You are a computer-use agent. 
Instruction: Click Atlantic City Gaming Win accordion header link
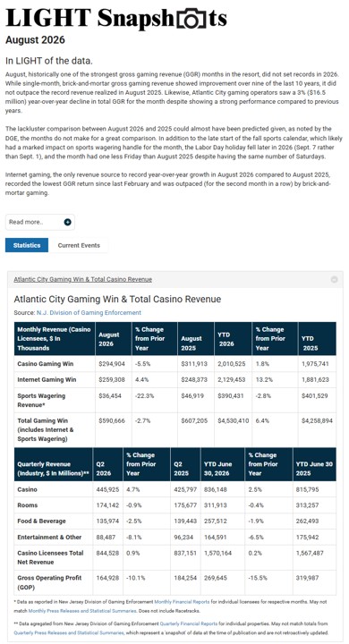pyautogui.click(x=82, y=279)
